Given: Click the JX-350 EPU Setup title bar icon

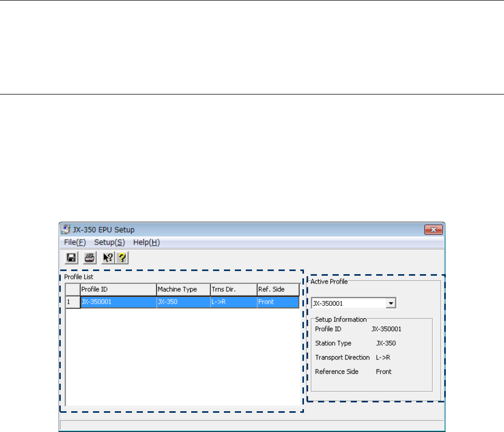Looking at the screenshot, I should [x=66, y=230].
